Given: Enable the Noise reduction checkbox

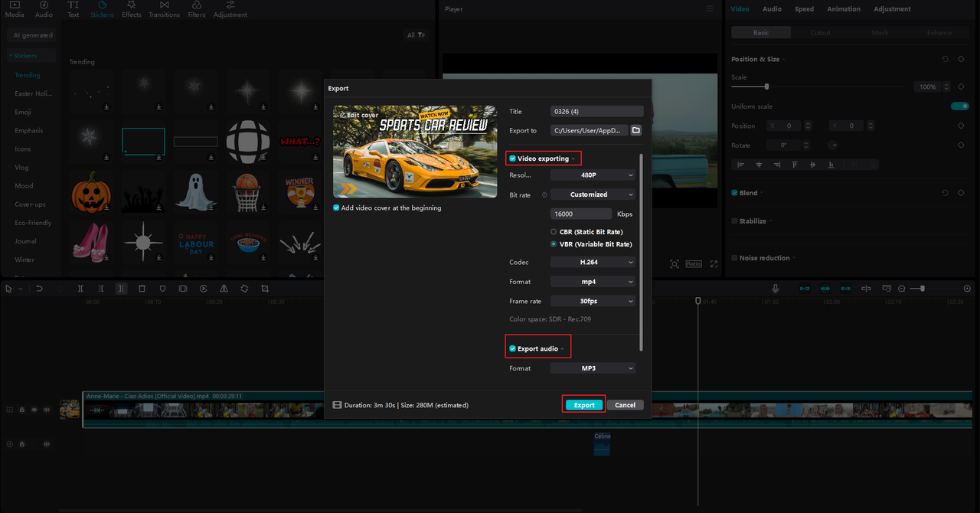Looking at the screenshot, I should tap(735, 258).
